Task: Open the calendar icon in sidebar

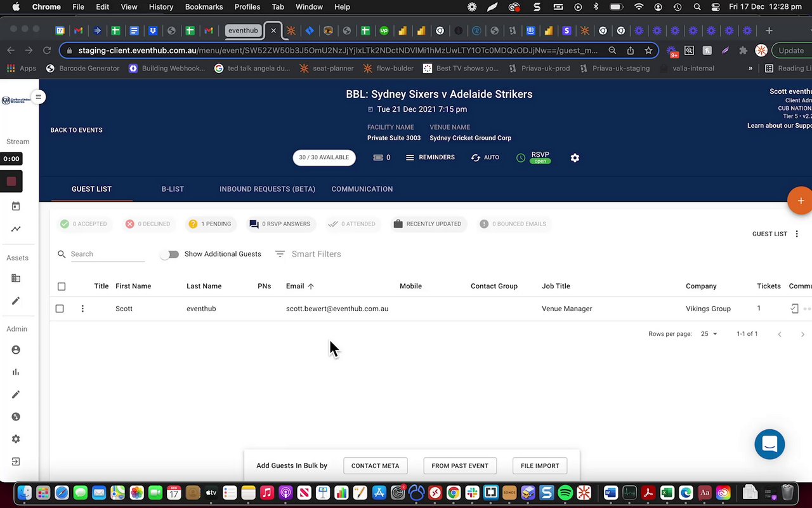Action: [x=16, y=206]
